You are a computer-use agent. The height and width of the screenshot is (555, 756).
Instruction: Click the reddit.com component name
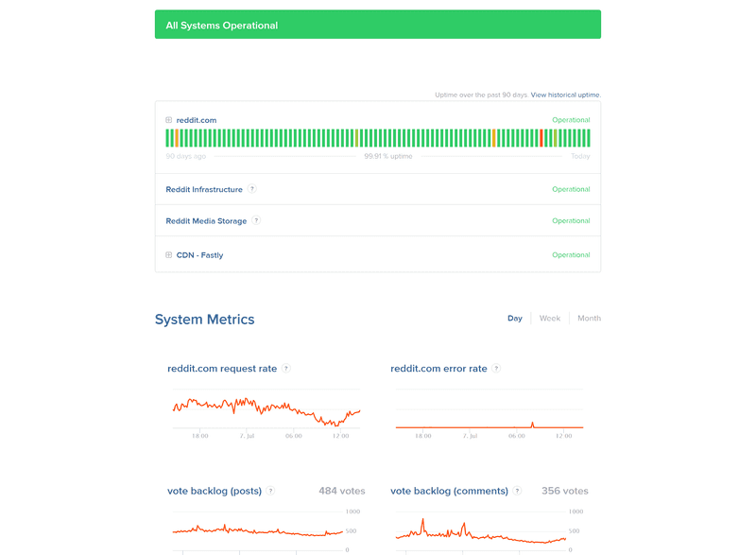[x=196, y=120]
